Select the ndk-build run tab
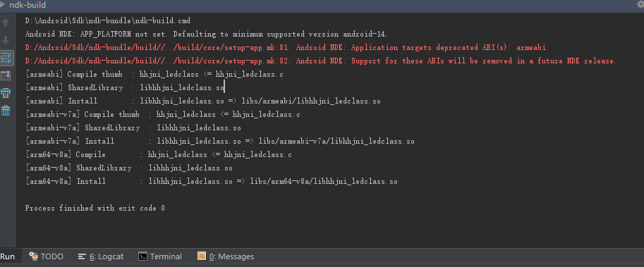Image resolution: width=644 pixels, height=267 pixels. [27, 6]
